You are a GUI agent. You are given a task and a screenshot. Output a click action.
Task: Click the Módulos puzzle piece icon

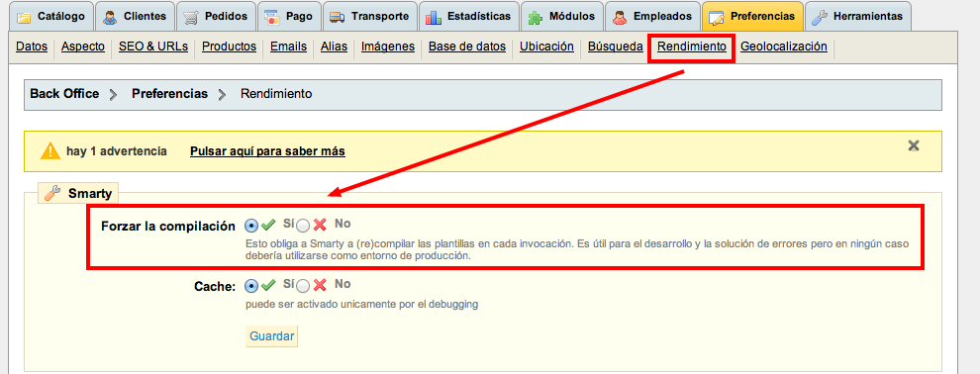[535, 17]
